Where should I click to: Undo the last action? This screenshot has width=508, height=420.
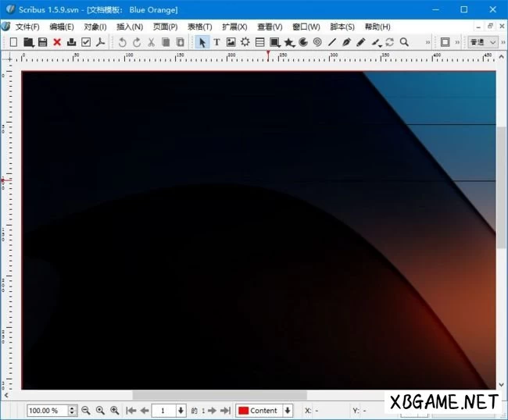122,42
